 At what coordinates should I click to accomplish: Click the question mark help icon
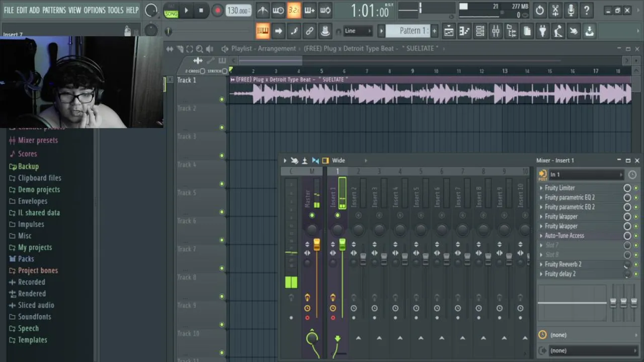[587, 10]
